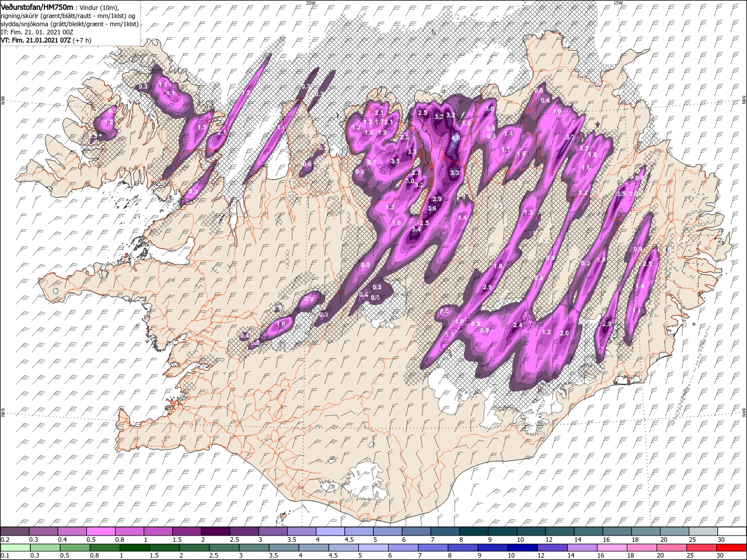Click the 30 label on the rain scale

[x=721, y=556]
